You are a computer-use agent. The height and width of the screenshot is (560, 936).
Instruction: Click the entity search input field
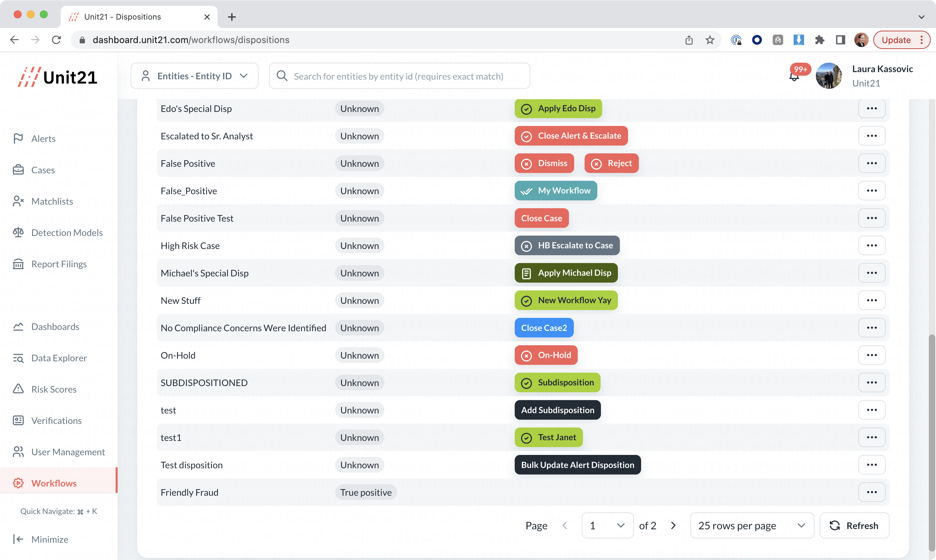click(x=399, y=76)
